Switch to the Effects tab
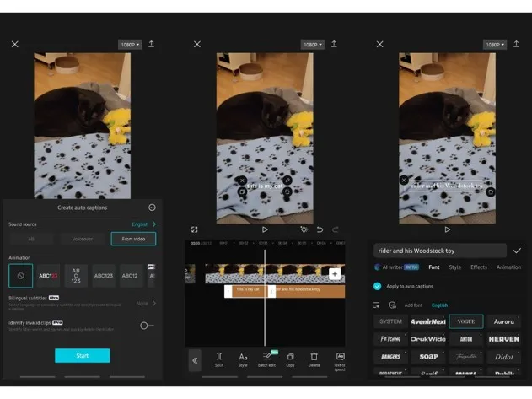 (479, 267)
